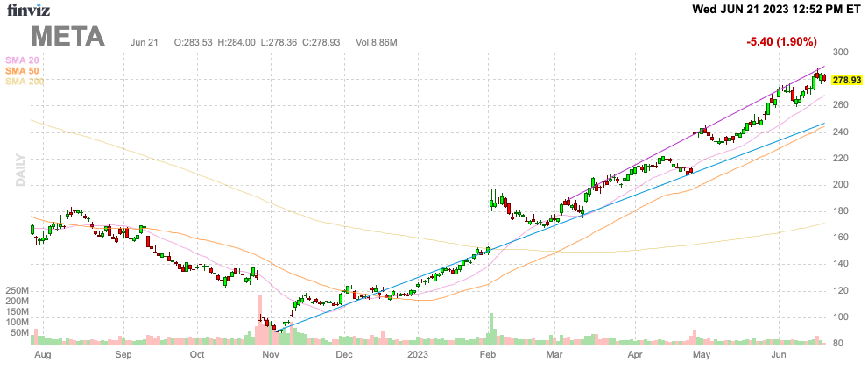Click the Nov label on time axis
The width and height of the screenshot is (868, 370).
[x=271, y=356]
